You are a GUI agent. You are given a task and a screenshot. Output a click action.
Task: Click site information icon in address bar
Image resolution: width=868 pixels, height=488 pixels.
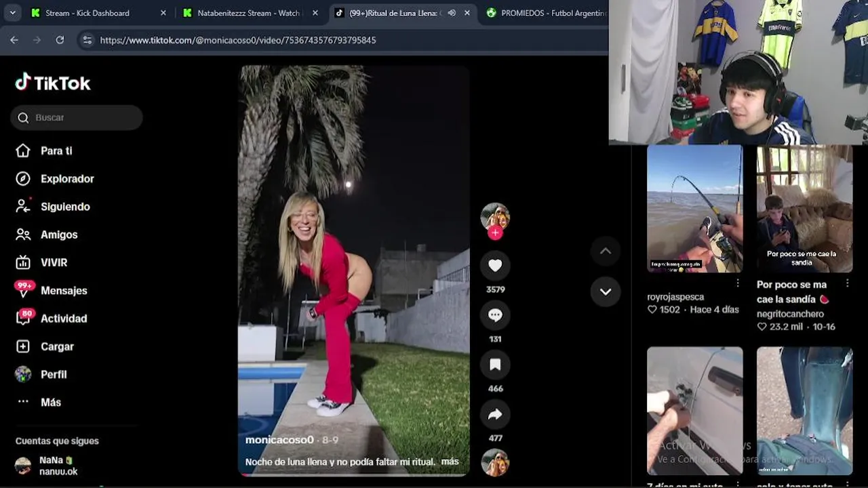[87, 40]
